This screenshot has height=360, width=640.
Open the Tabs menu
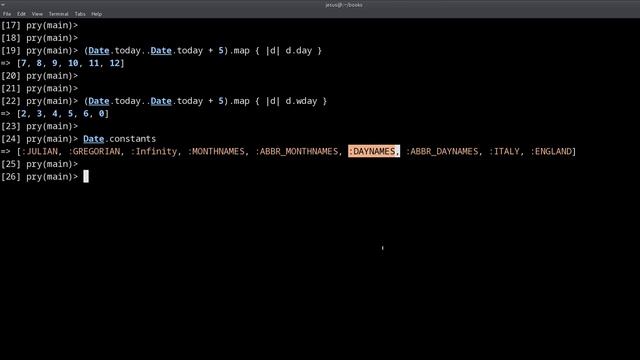(x=80, y=14)
